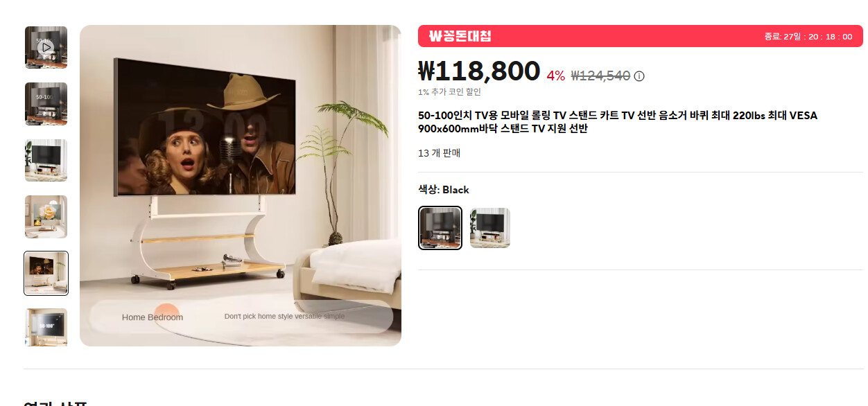Open the 1% 추가 코인 할인 link
868x406 pixels.
tap(449, 92)
